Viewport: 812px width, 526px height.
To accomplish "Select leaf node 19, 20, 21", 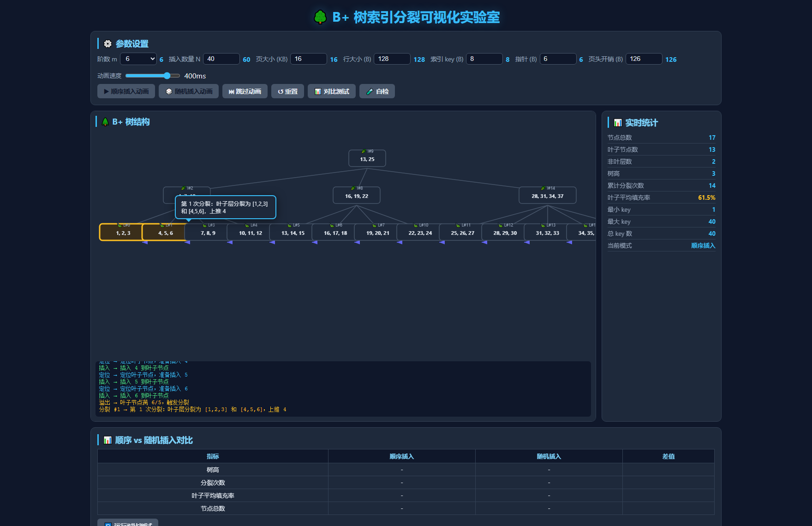I will click(378, 232).
